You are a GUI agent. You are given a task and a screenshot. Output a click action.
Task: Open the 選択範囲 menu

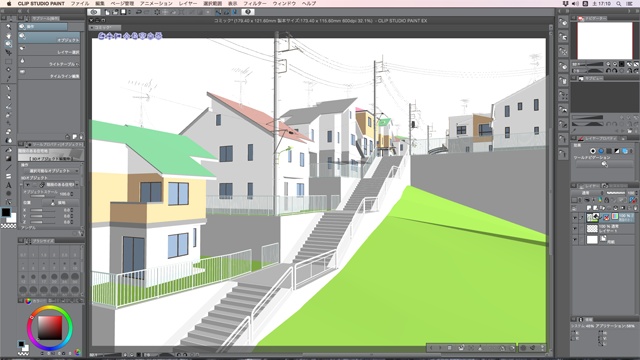(x=213, y=3)
